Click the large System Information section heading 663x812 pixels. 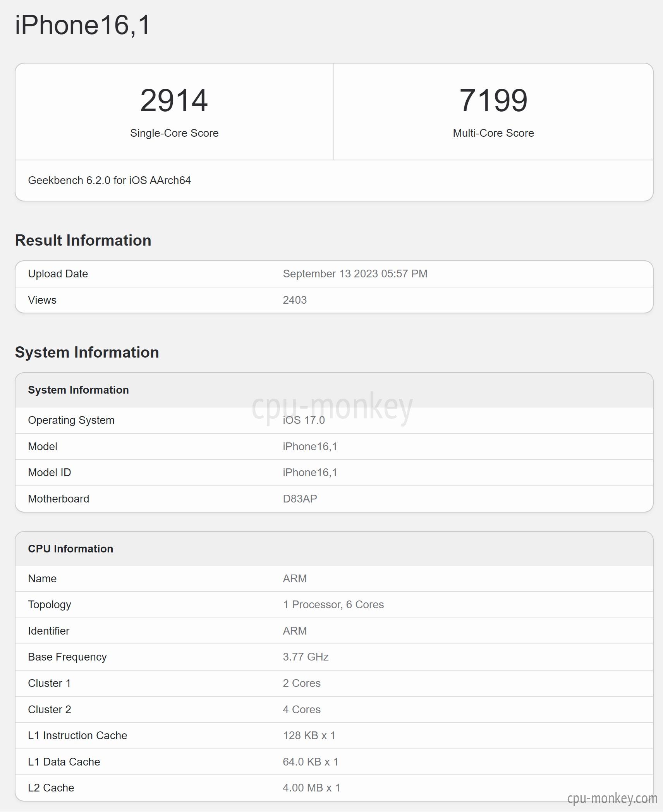(87, 352)
